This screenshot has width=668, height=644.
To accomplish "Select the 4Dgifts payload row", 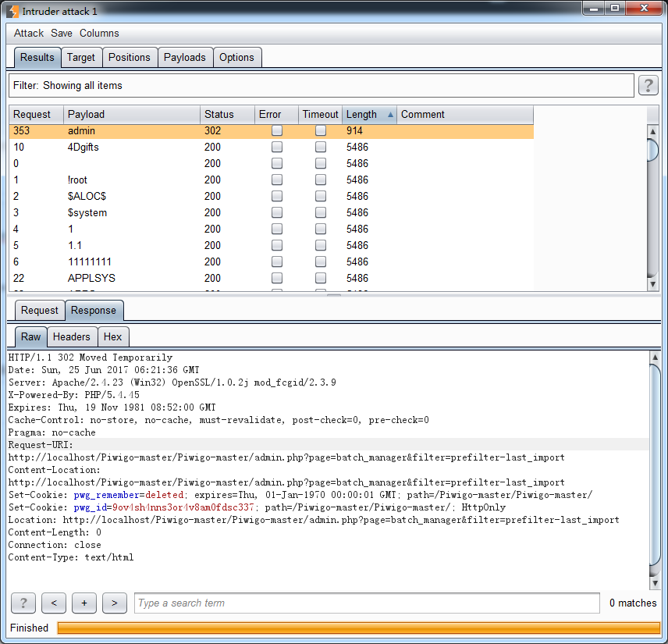I will (271, 147).
